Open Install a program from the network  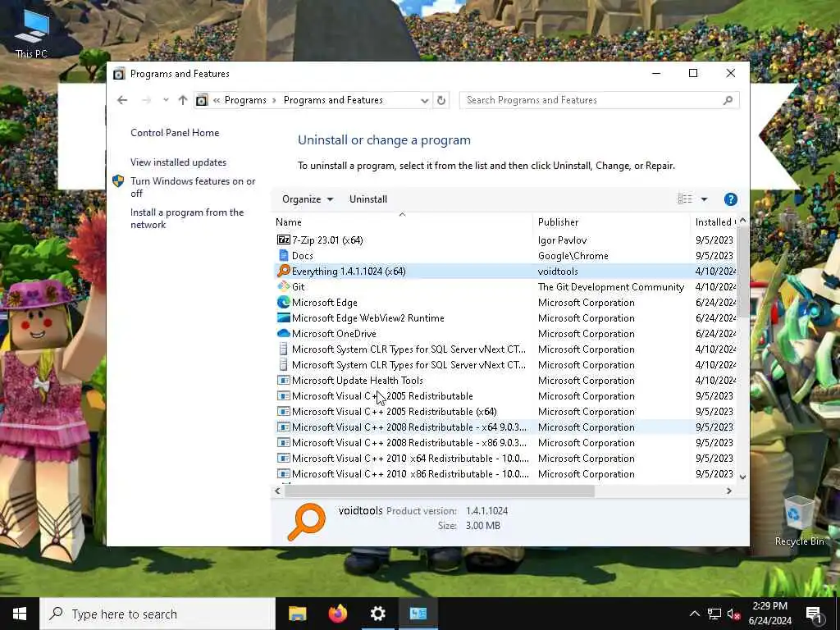pyautogui.click(x=187, y=218)
